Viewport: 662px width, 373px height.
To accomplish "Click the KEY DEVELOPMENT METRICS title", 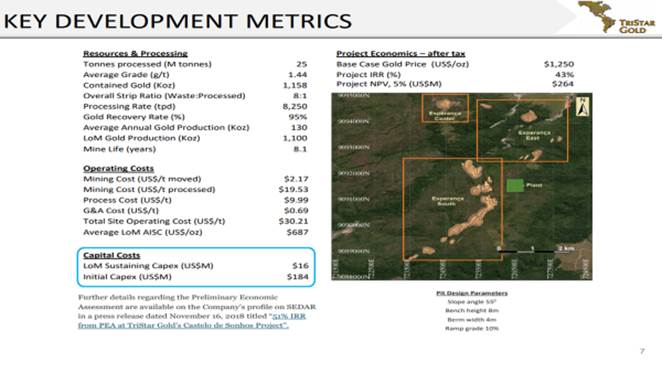I will tap(178, 21).
